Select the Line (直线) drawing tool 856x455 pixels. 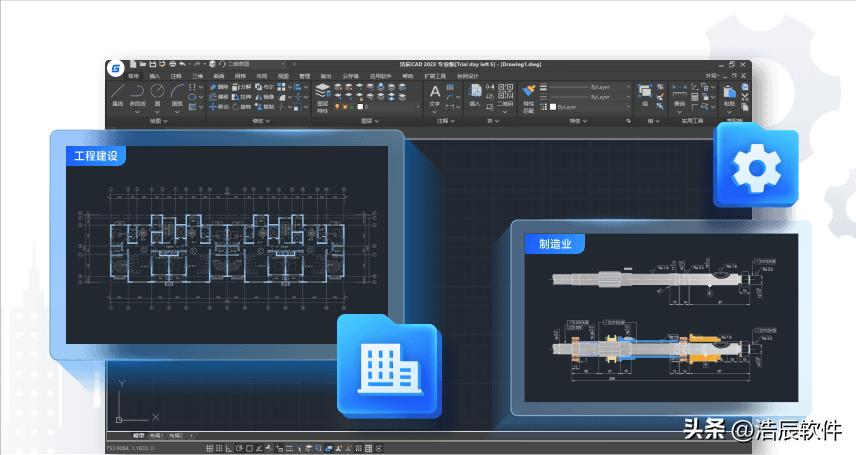(118, 93)
